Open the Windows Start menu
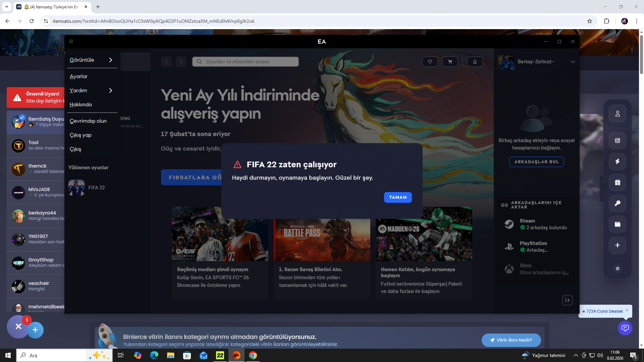This screenshot has width=644, height=362. (x=8, y=355)
